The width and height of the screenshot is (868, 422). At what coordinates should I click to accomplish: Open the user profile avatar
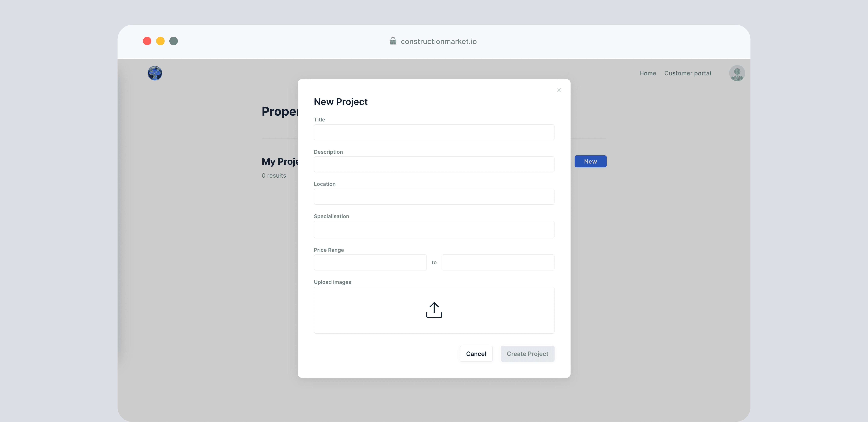click(737, 73)
